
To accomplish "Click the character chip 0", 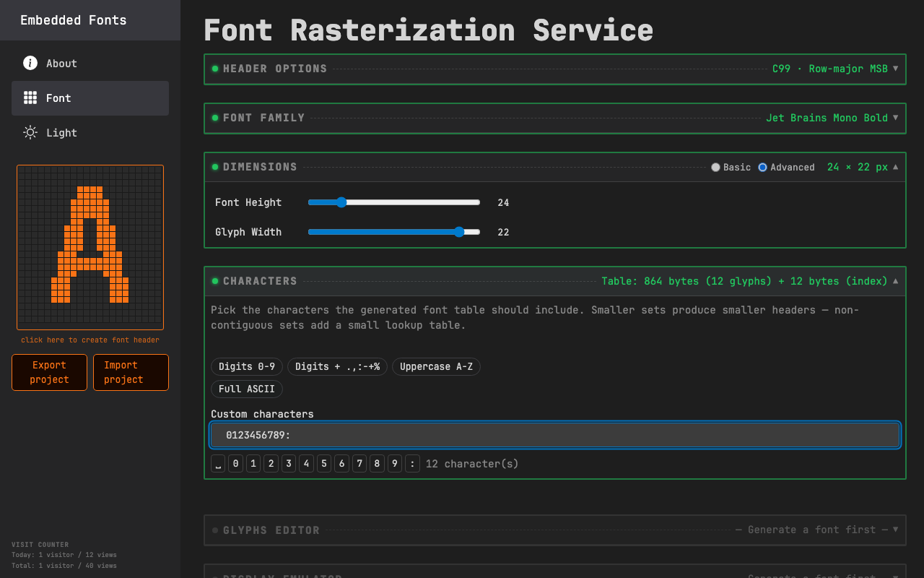I will pos(236,463).
